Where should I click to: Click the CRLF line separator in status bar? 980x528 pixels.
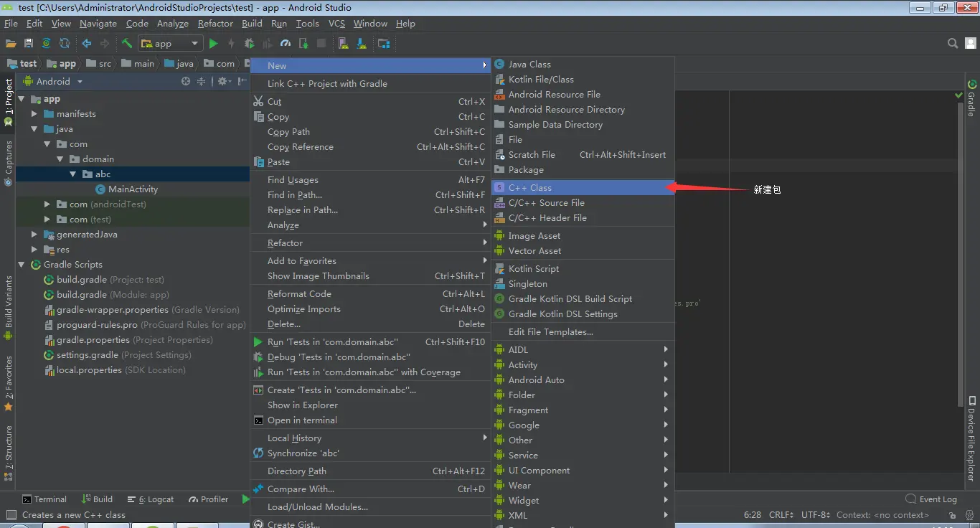point(781,514)
